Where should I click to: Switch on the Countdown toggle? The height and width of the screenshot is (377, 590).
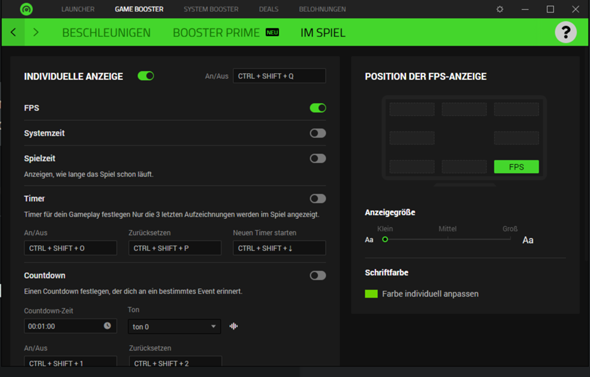tap(318, 275)
